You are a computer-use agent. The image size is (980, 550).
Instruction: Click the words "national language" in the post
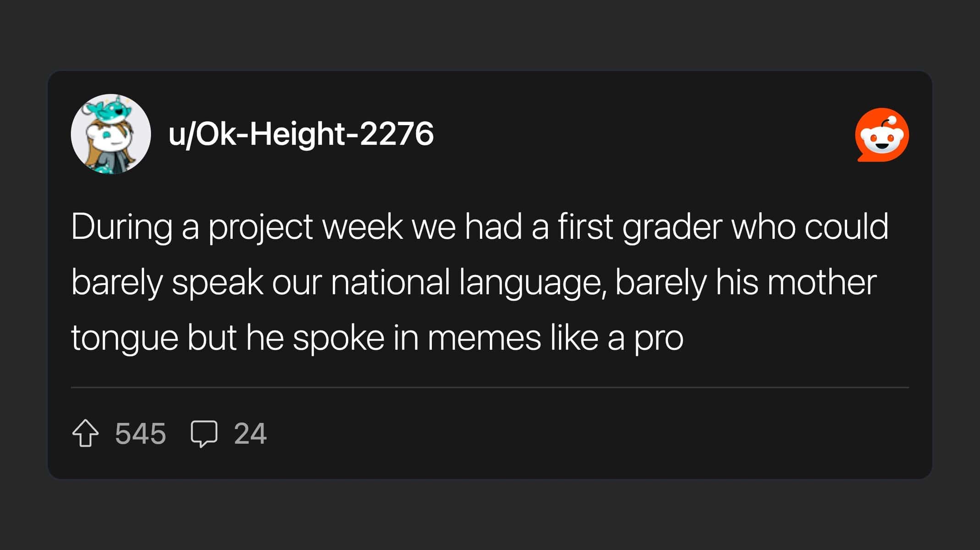coord(466,282)
